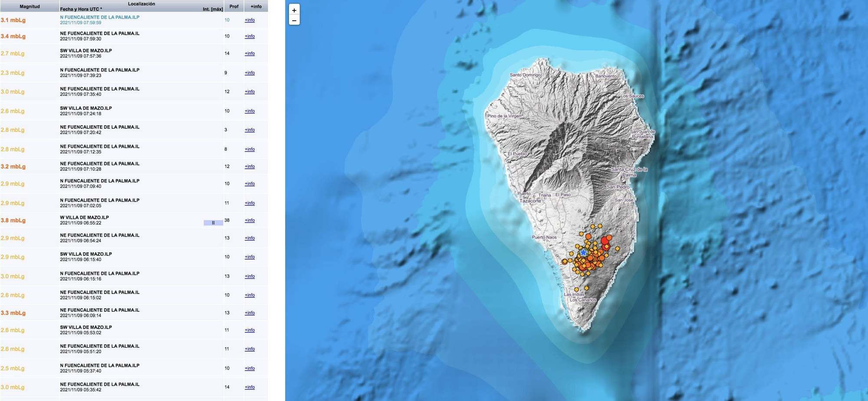Click the San Juan de Puntallana map label
The image size is (868, 401).
(642, 134)
